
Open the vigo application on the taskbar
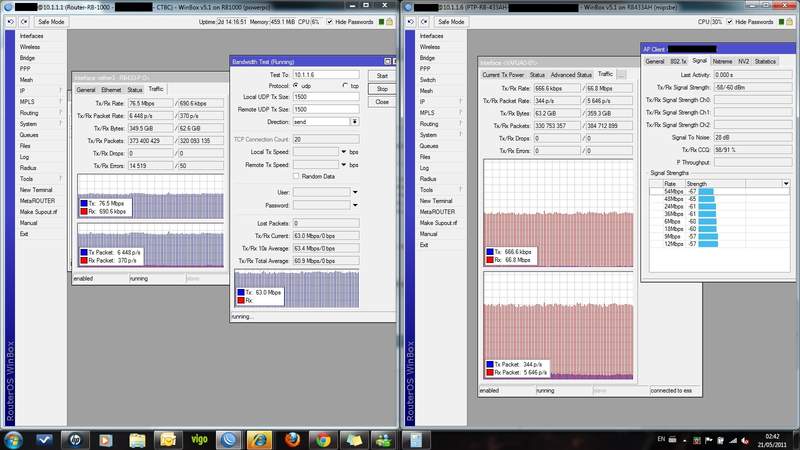click(x=199, y=440)
